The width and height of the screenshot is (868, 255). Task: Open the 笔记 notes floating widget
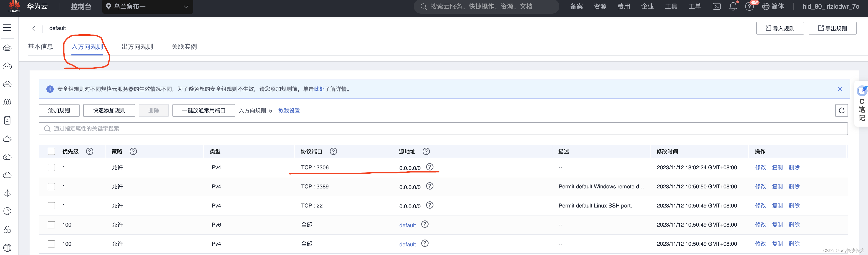(862, 103)
